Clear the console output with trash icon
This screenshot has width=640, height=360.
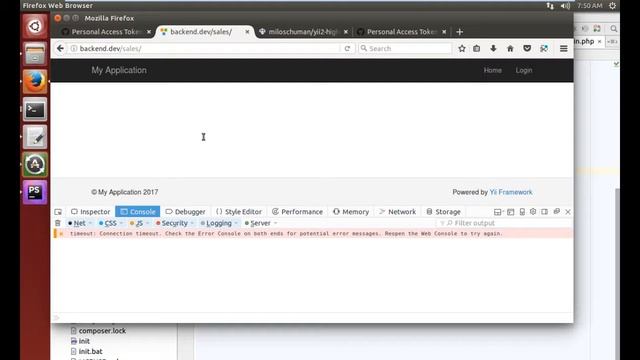tap(58, 223)
